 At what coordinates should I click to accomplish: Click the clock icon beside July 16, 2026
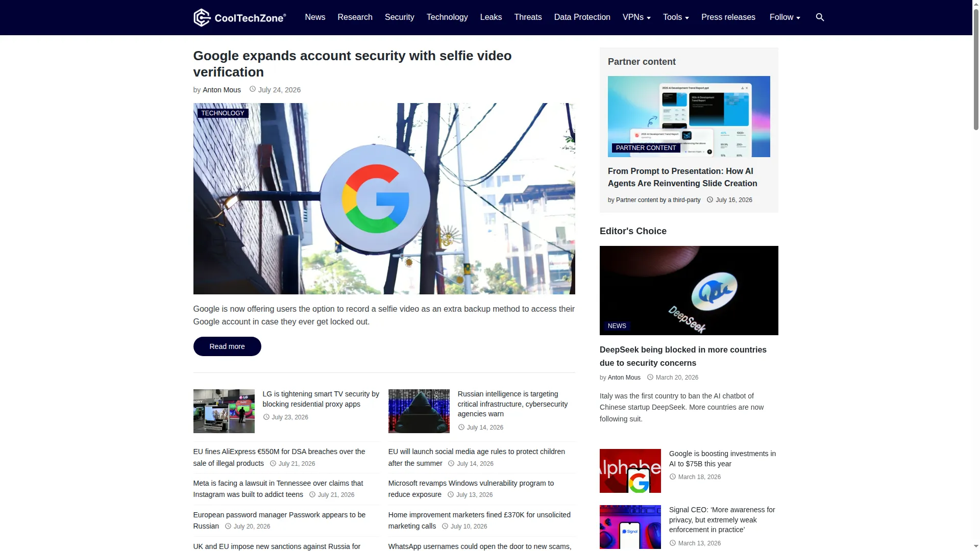[710, 199]
